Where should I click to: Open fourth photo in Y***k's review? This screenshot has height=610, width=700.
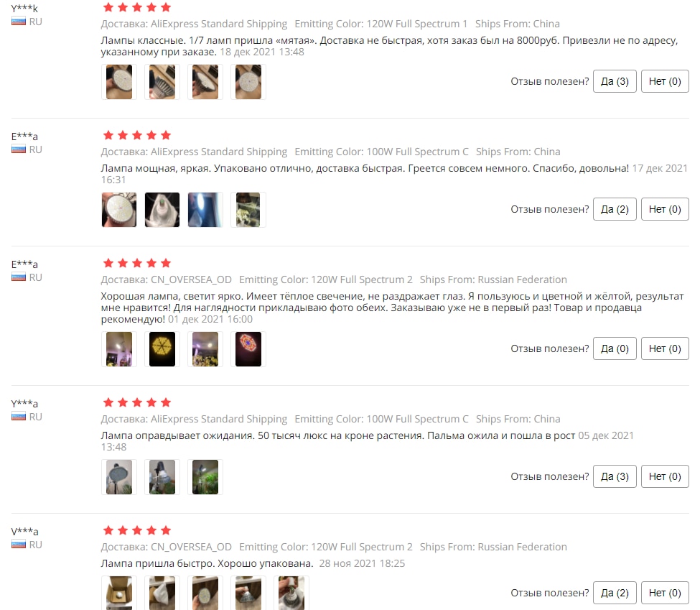[x=248, y=82]
